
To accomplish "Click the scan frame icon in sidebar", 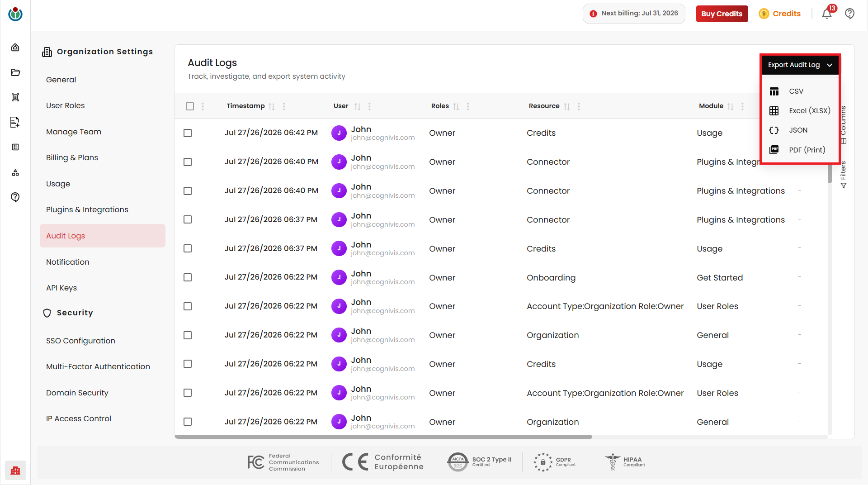I will click(x=15, y=97).
